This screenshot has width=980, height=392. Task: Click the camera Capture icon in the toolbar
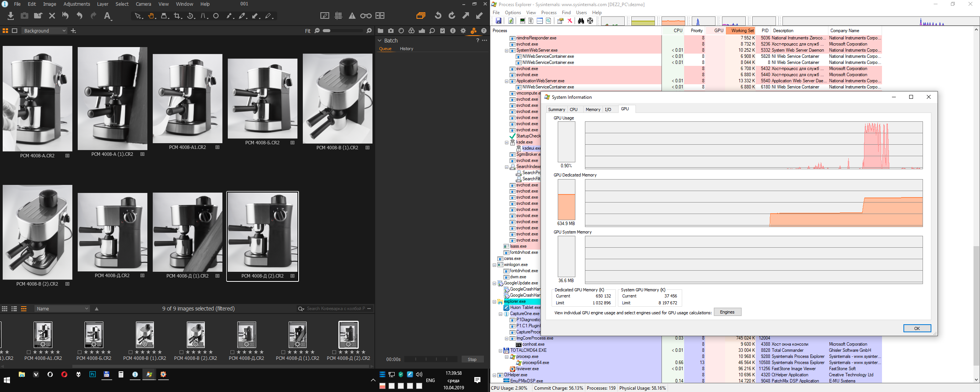[24, 16]
